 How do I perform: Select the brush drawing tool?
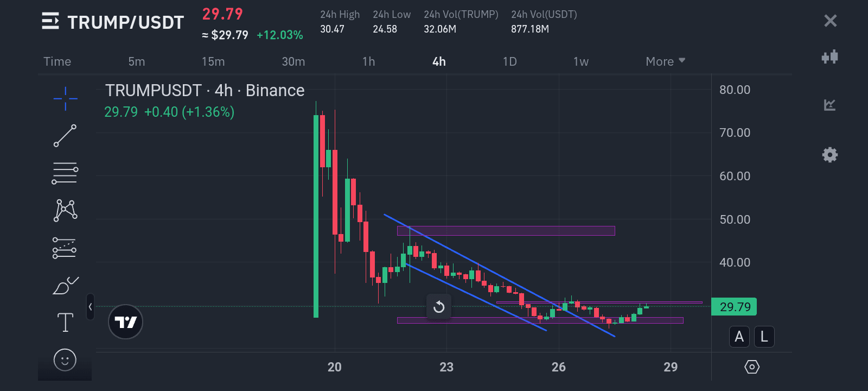(x=66, y=285)
